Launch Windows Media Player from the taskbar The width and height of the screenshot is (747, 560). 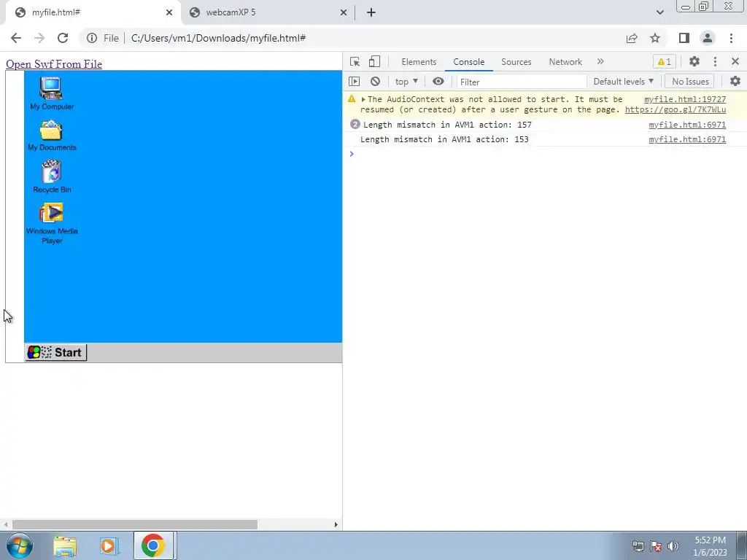point(109,545)
